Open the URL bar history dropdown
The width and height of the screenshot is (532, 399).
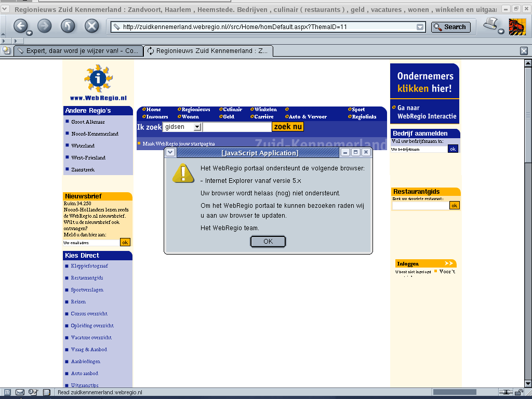tap(420, 27)
